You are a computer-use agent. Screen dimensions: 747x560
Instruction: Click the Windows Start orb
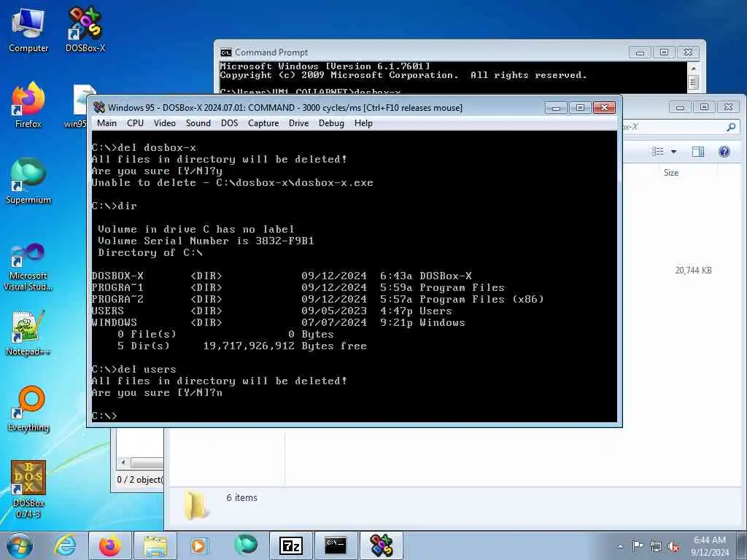click(20, 545)
